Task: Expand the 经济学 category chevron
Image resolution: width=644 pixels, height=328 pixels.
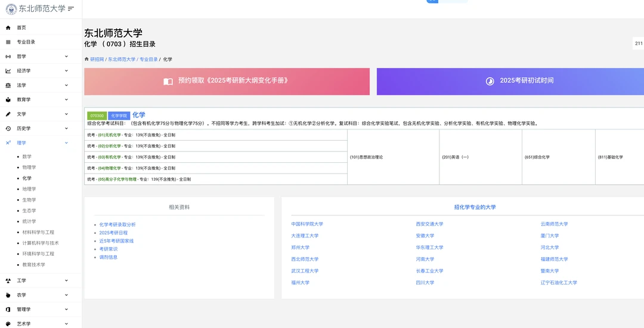Action: point(67,70)
